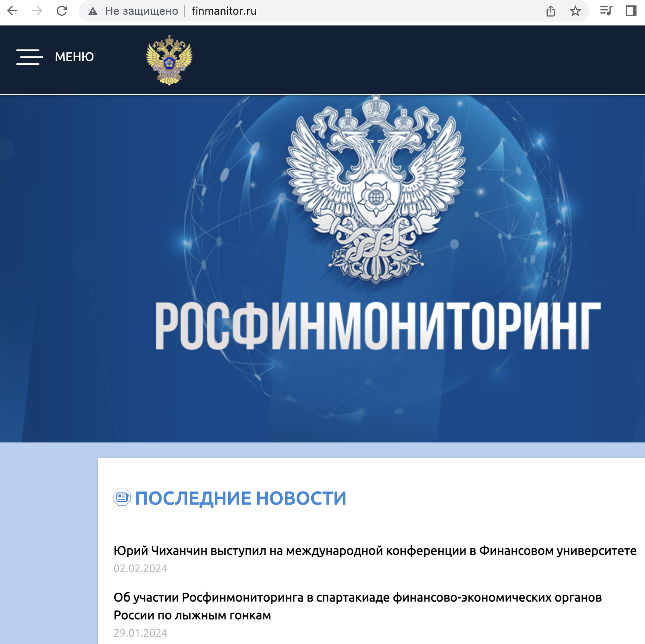Click the РОСФИНМОНИТОРИНГ banner image
Image resolution: width=645 pixels, height=644 pixels.
pos(322,269)
